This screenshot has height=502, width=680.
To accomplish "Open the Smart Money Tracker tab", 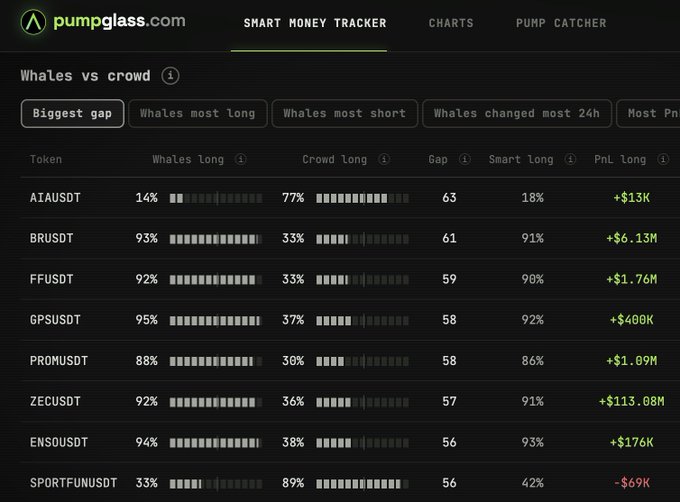I will tap(315, 23).
